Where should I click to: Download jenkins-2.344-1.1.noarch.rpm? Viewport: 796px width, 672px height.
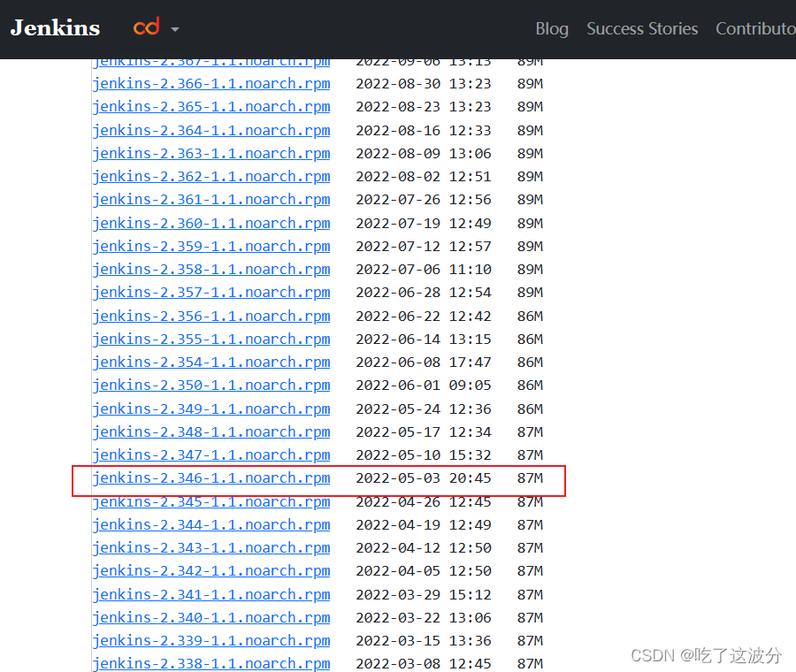pyautogui.click(x=211, y=525)
